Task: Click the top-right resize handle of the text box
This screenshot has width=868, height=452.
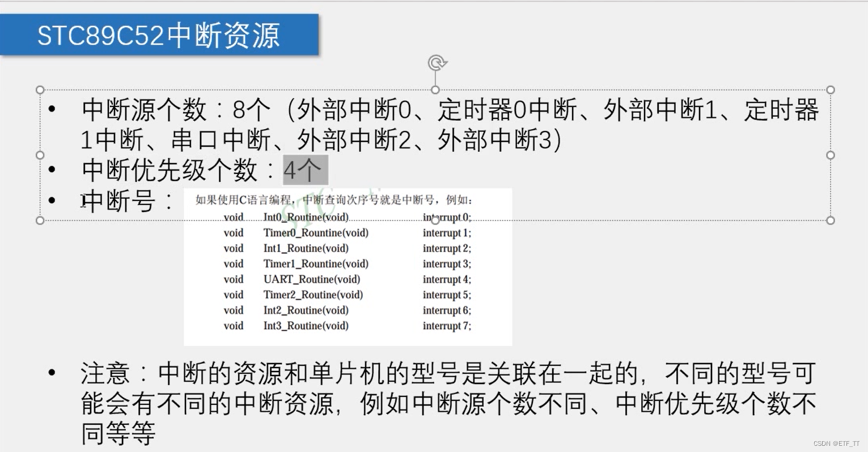Action: click(x=831, y=89)
